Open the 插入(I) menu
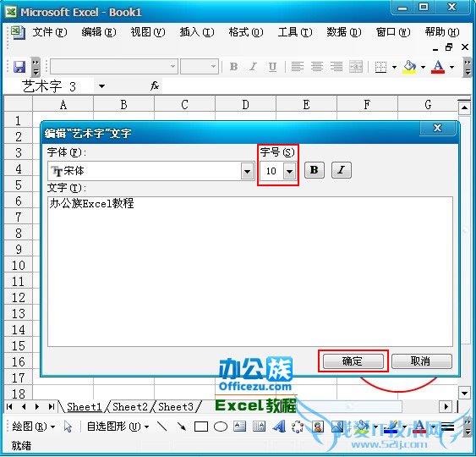Screen dimensions: 476x457 [197, 32]
